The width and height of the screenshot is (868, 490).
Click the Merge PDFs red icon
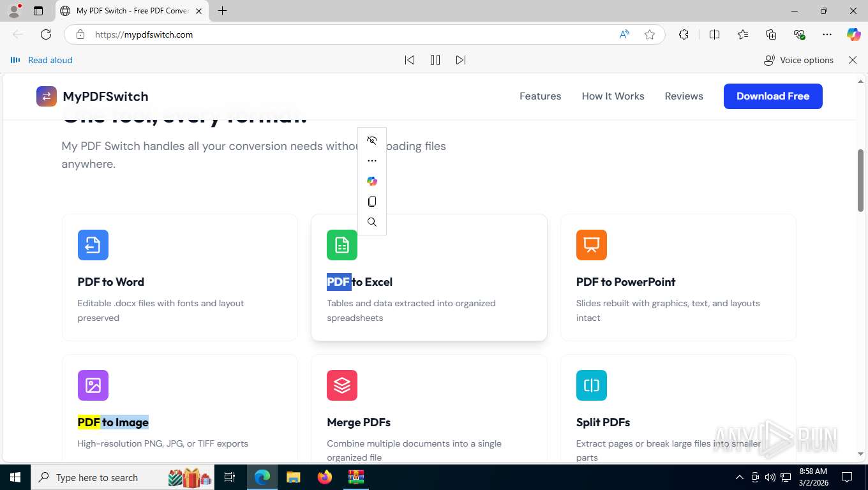coord(342,385)
